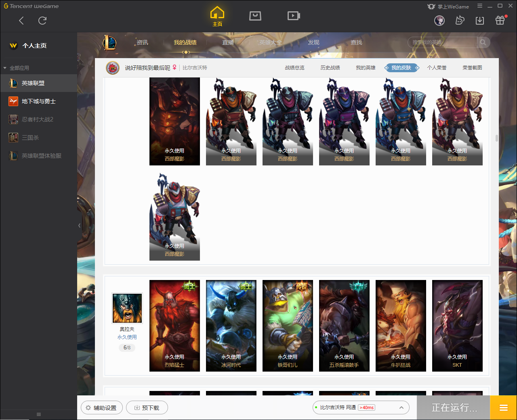
Task: Click the 6/8 skin count badge
Action: (x=127, y=347)
